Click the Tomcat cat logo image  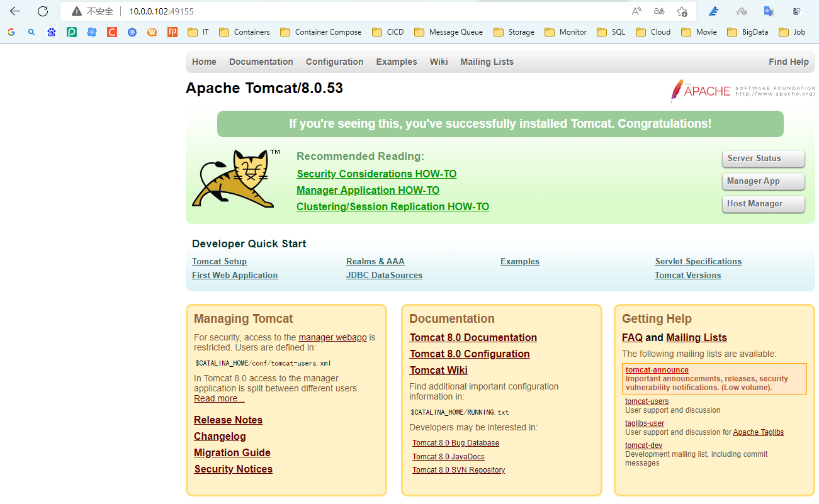point(237,179)
